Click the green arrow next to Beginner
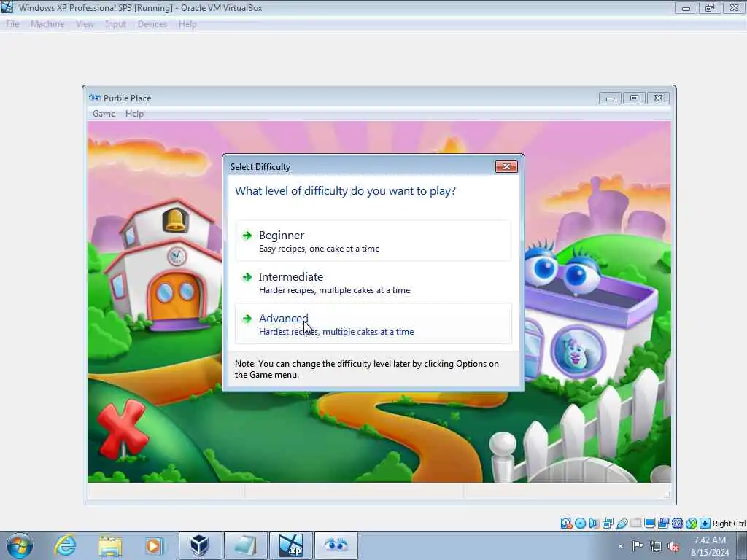This screenshot has height=560, width=747. pos(247,236)
